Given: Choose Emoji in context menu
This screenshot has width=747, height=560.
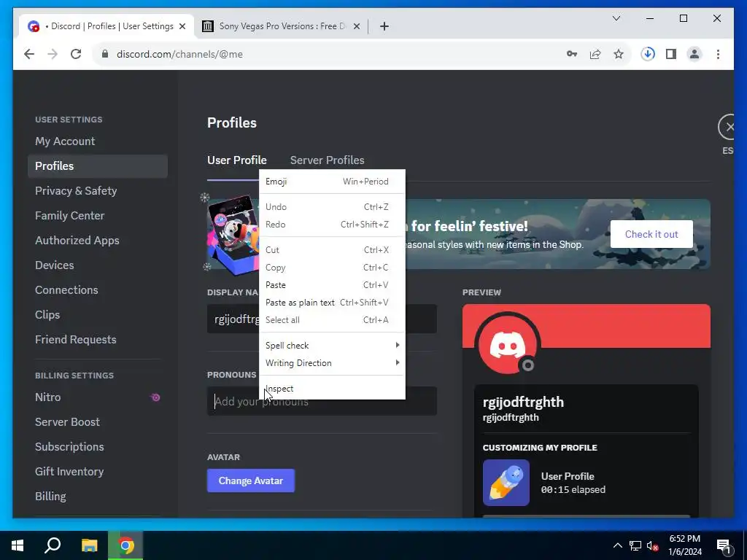Looking at the screenshot, I should pyautogui.click(x=332, y=182).
